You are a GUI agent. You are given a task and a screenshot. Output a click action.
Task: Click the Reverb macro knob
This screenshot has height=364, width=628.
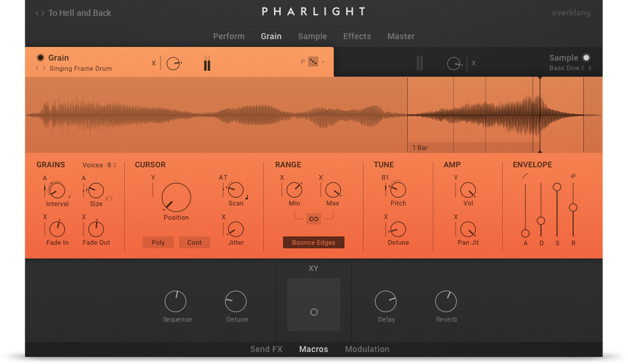(x=446, y=301)
